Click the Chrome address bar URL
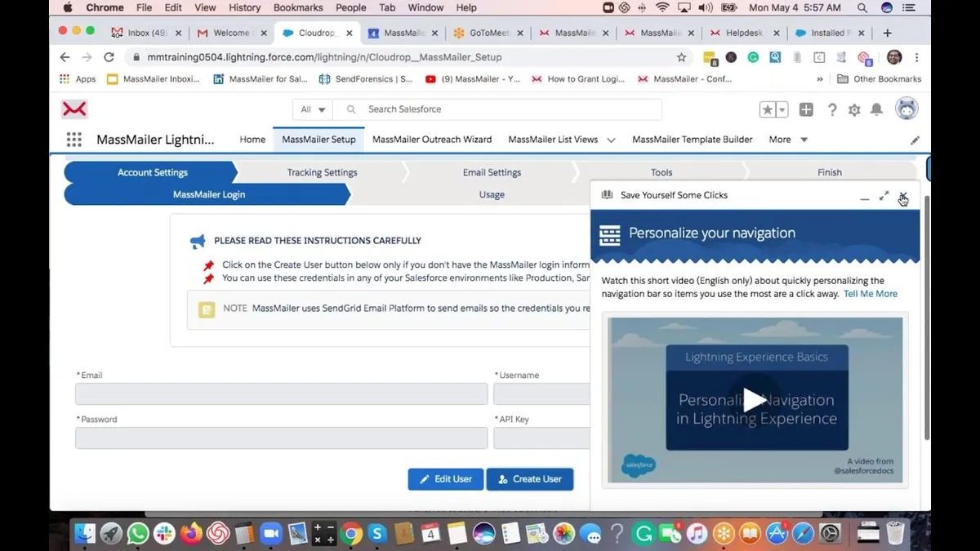The image size is (980, 551). pos(324,57)
